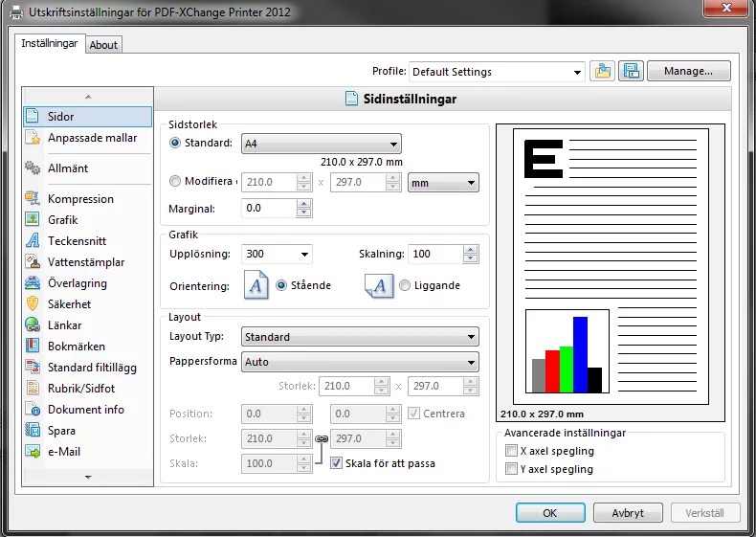Click the Kompression icon

[33, 198]
